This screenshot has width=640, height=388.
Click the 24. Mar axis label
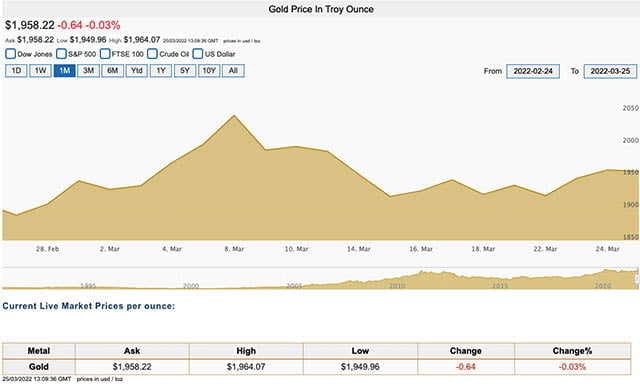pyautogui.click(x=607, y=248)
